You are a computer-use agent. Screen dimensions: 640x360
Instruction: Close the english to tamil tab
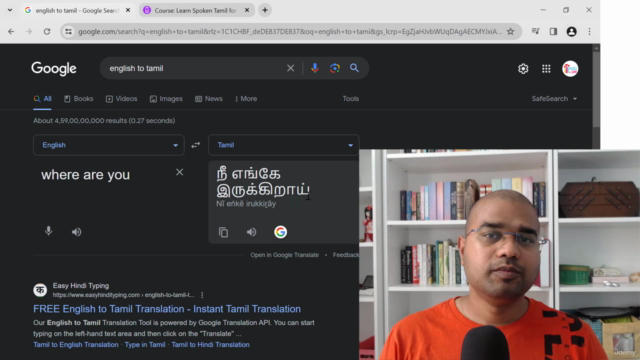pos(128,10)
